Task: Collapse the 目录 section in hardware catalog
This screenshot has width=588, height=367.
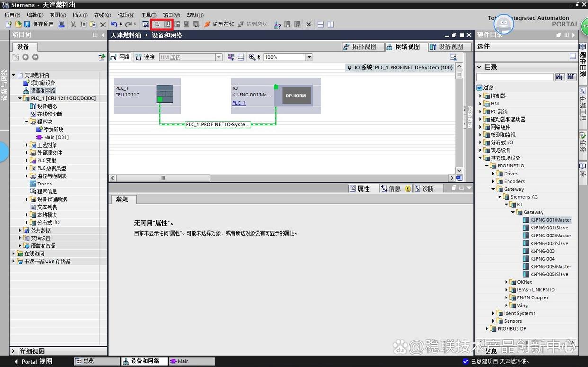Action: 479,67
